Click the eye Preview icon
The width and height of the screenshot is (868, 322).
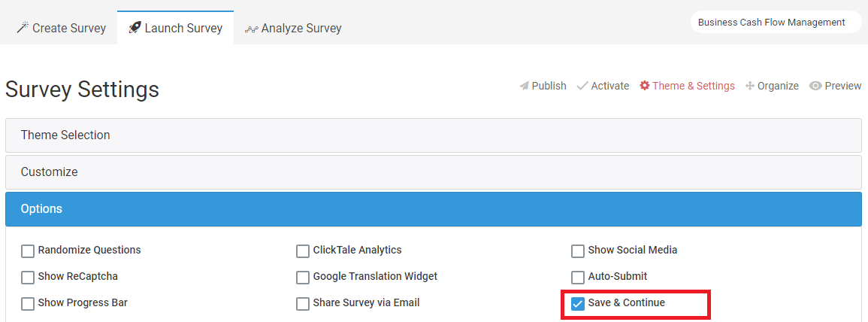(x=815, y=86)
